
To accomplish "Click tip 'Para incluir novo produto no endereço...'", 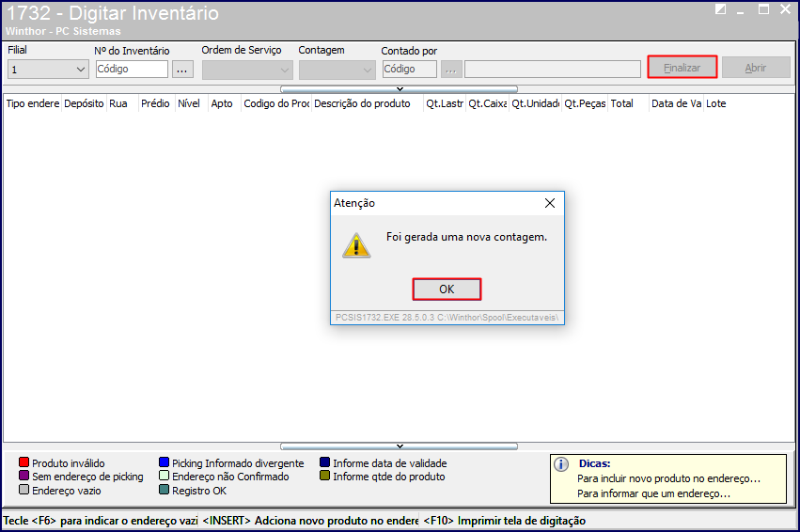I will tap(668, 478).
